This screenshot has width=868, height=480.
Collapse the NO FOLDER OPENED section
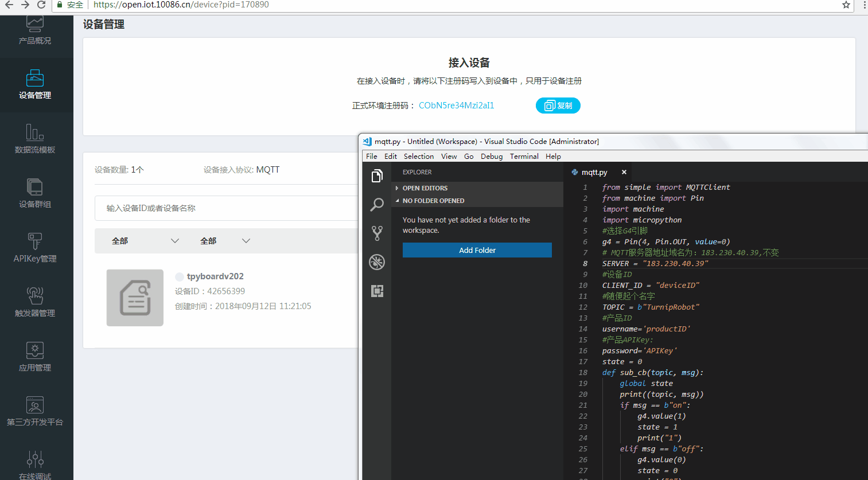[433, 201]
